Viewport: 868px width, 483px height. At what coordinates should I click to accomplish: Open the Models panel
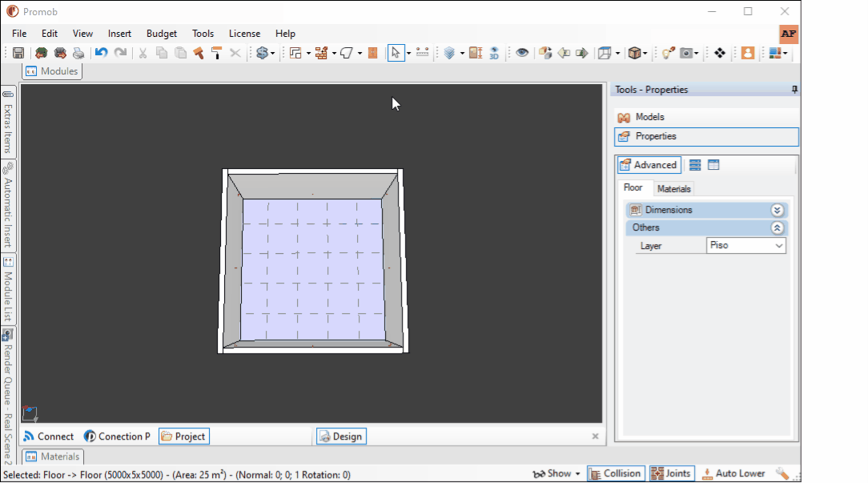(x=706, y=117)
